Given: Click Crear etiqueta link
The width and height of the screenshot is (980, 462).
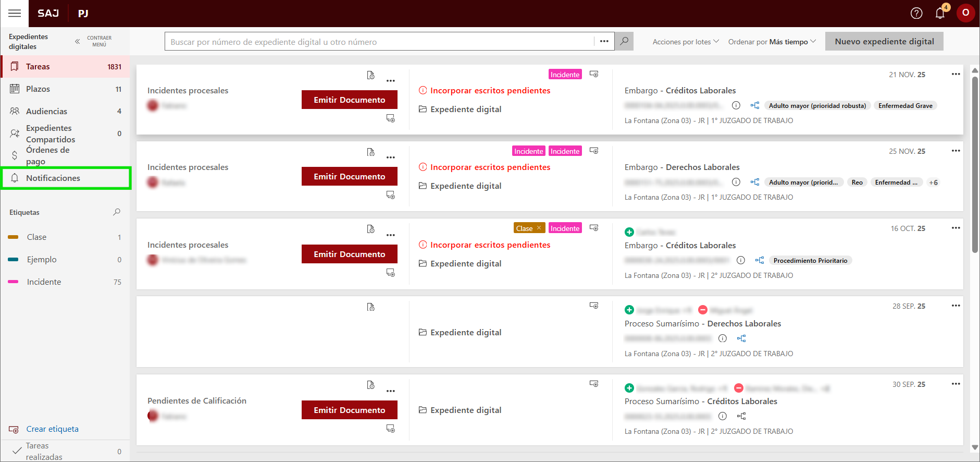Looking at the screenshot, I should 52,429.
